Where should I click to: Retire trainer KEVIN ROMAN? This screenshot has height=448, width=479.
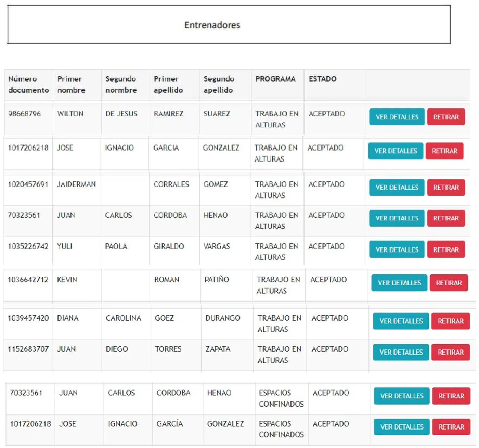449,283
